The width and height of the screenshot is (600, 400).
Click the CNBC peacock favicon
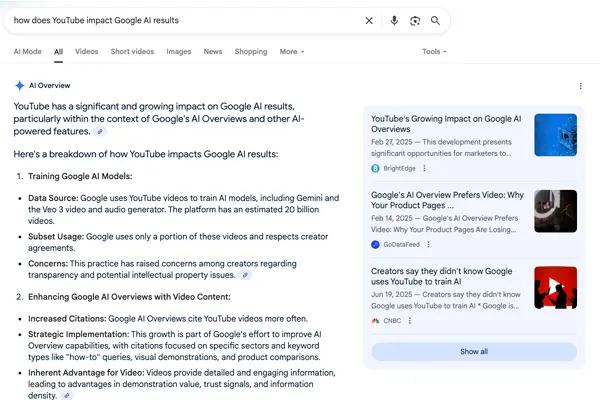point(375,321)
